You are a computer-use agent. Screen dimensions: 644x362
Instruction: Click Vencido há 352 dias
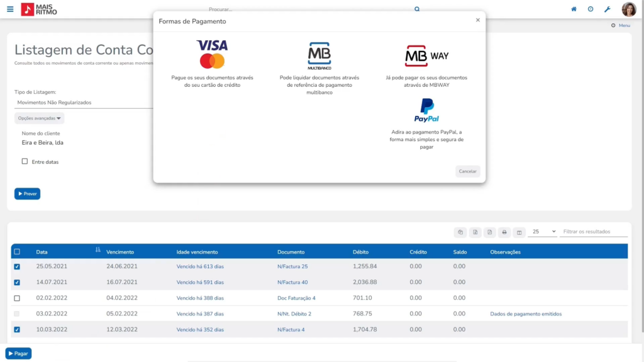(x=200, y=329)
